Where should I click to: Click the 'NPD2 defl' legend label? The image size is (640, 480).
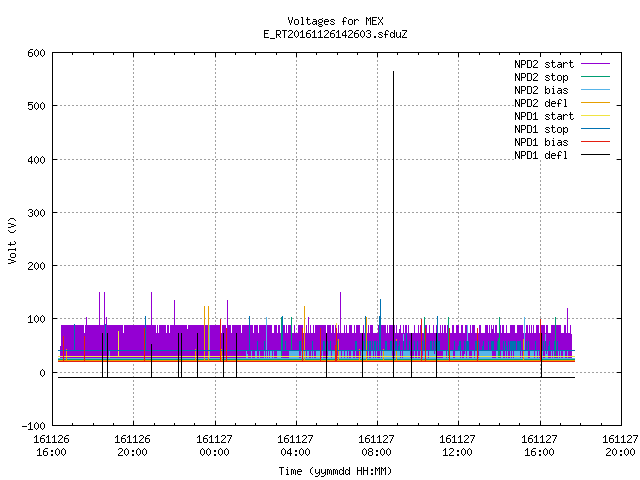[x=541, y=103]
